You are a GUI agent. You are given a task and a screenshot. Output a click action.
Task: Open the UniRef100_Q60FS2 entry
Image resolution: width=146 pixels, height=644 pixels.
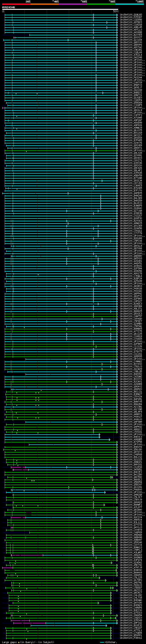[131, 296]
